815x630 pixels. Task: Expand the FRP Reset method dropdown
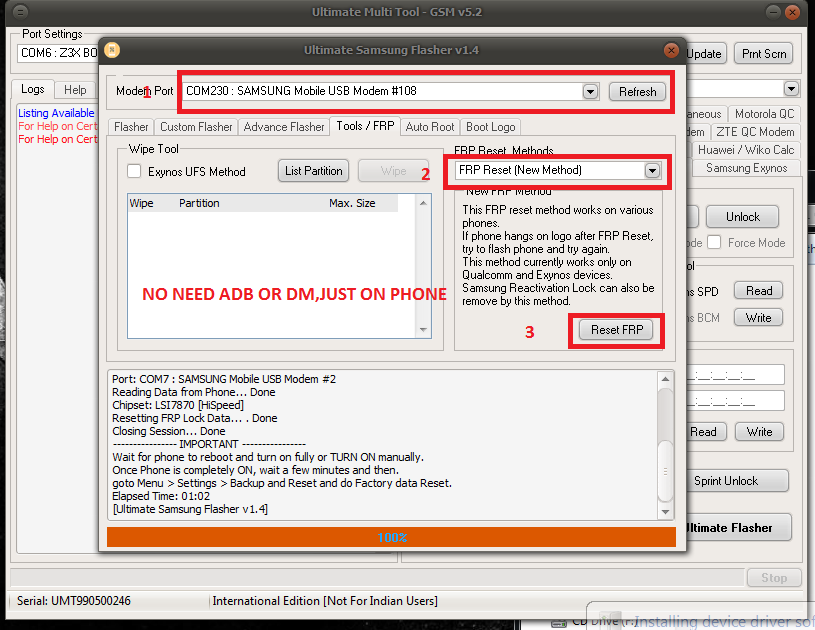pyautogui.click(x=652, y=170)
